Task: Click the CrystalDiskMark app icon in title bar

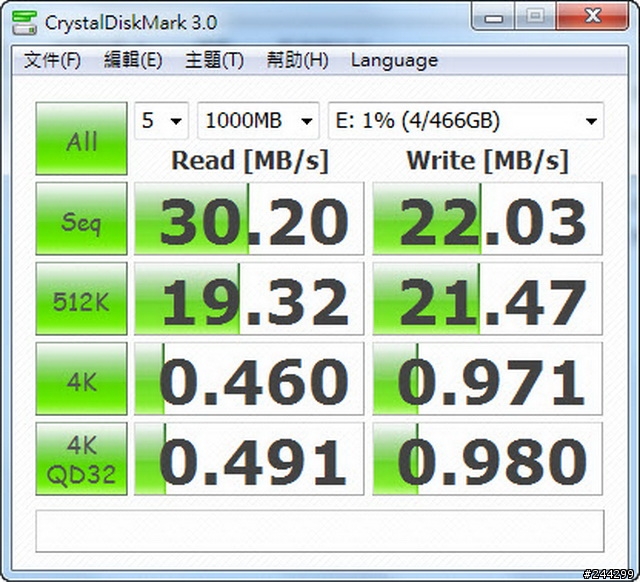Action: click(x=24, y=22)
